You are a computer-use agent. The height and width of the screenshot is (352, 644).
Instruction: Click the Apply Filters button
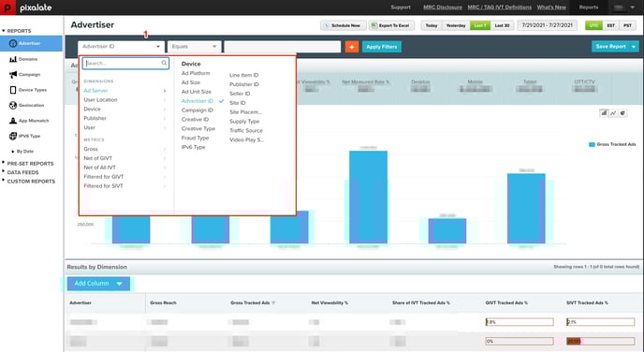pos(382,47)
